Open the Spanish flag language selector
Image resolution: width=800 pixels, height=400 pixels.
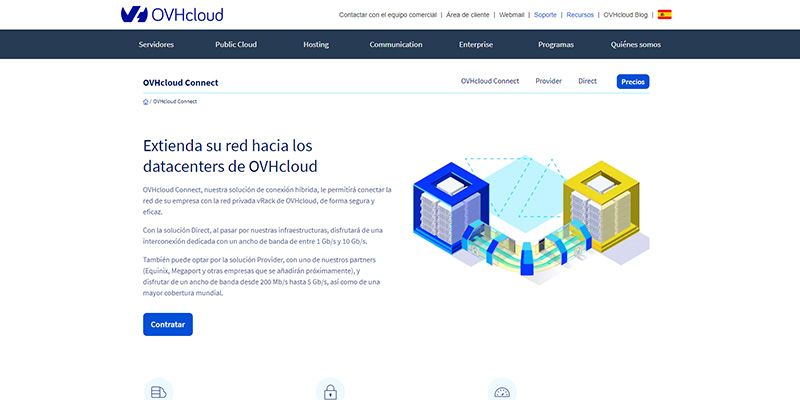(x=664, y=15)
